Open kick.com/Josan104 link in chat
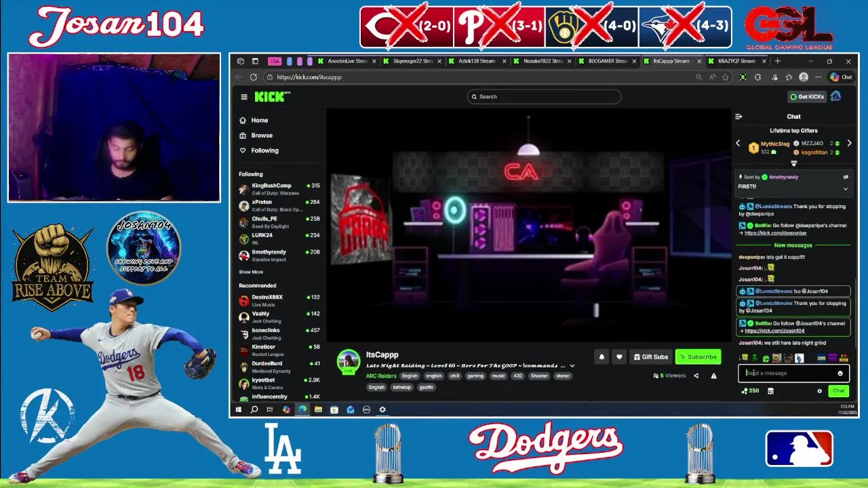The width and height of the screenshot is (868, 488). (x=774, y=331)
